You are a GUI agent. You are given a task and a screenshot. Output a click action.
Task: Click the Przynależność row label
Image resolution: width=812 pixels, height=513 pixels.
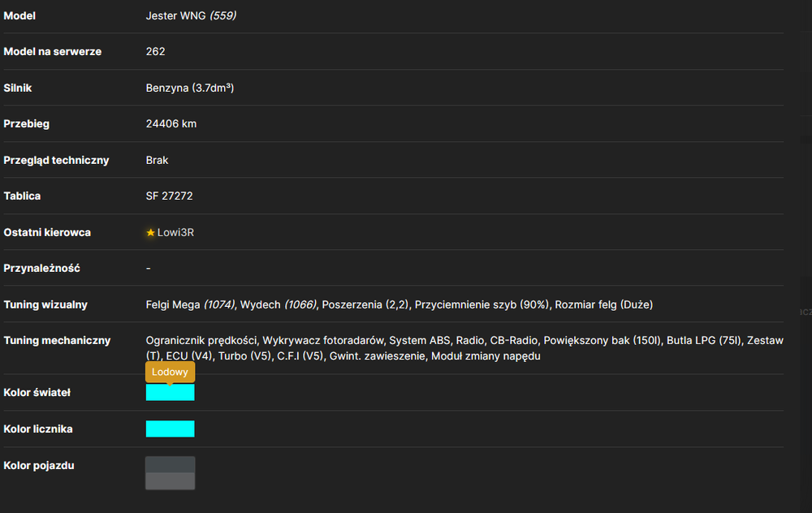(x=42, y=268)
